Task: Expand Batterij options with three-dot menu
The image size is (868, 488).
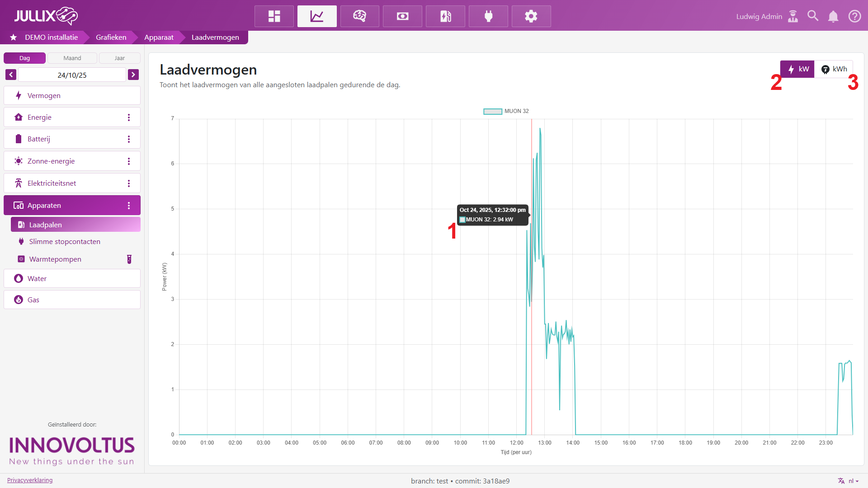Action: coord(129,139)
